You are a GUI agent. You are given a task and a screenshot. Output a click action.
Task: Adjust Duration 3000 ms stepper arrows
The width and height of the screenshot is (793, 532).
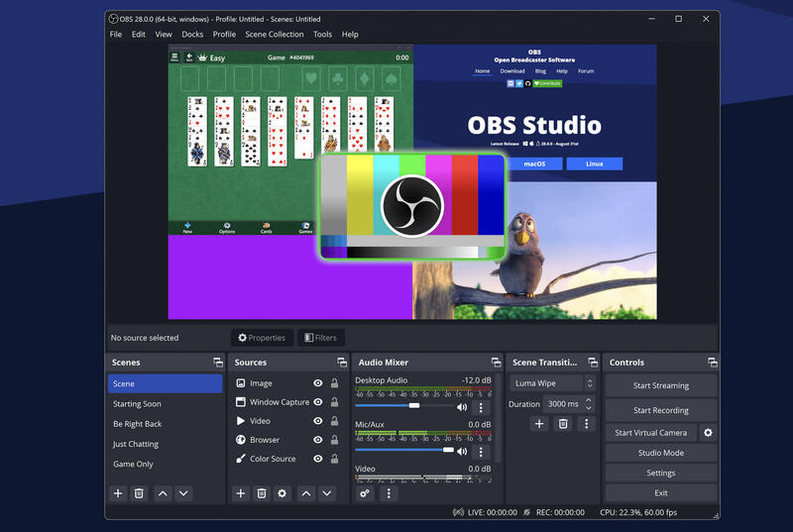click(x=589, y=403)
